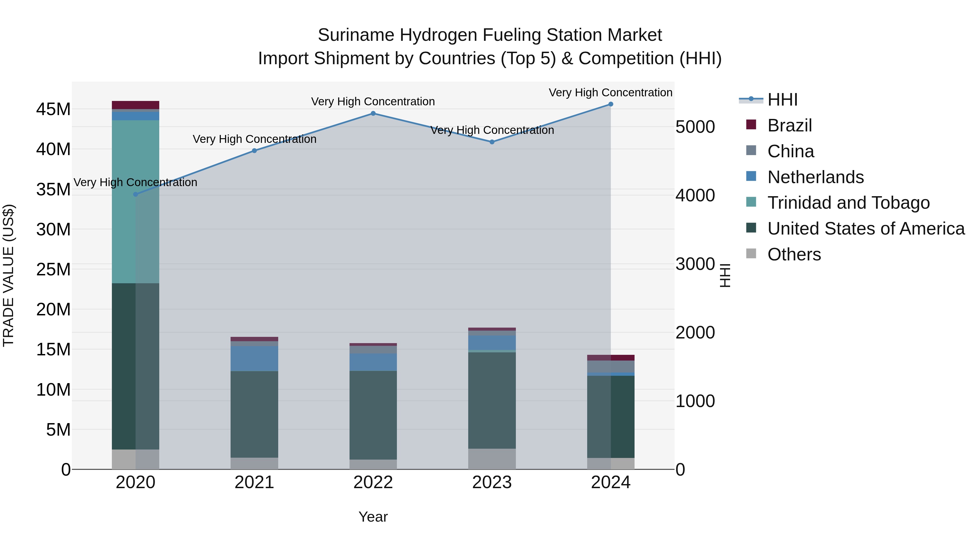Select the Others legend label

(x=794, y=254)
